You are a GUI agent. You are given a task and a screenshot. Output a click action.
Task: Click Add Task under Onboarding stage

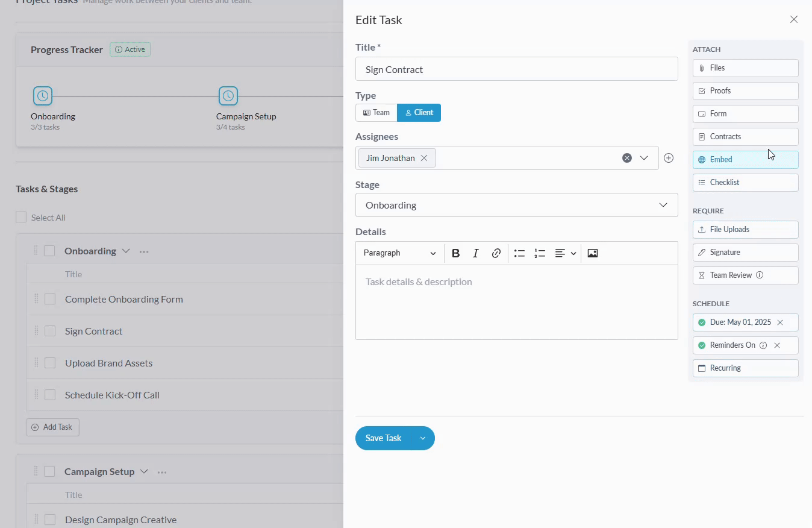click(x=52, y=427)
